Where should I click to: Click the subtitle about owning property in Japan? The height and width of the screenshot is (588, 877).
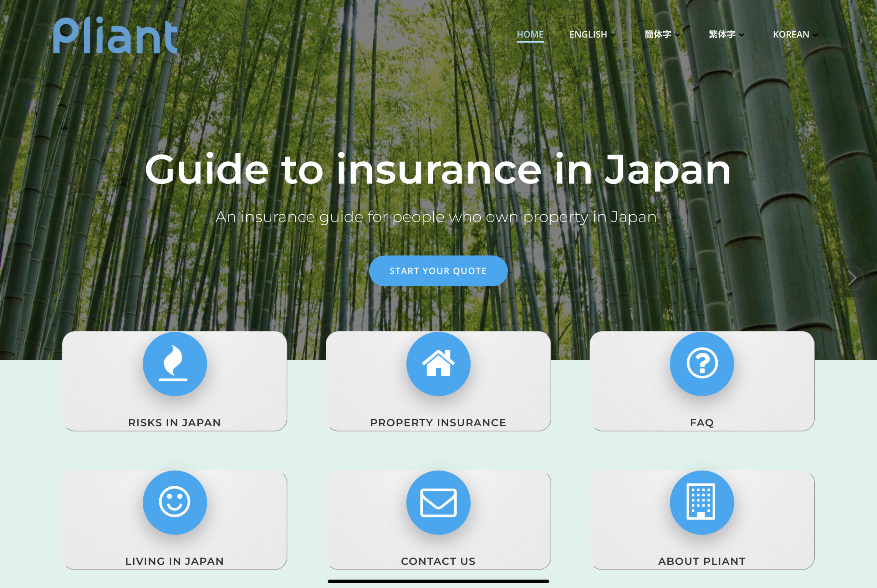pyautogui.click(x=436, y=217)
